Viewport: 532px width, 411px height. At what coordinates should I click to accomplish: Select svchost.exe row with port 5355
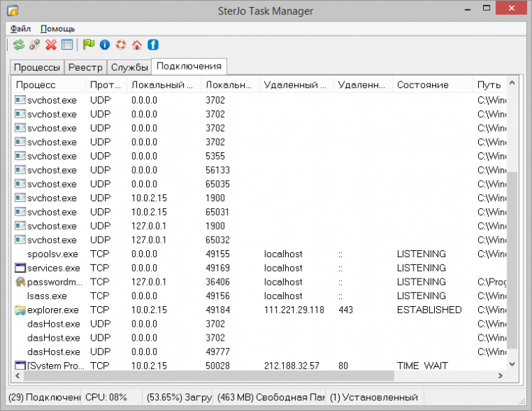[x=260, y=156]
